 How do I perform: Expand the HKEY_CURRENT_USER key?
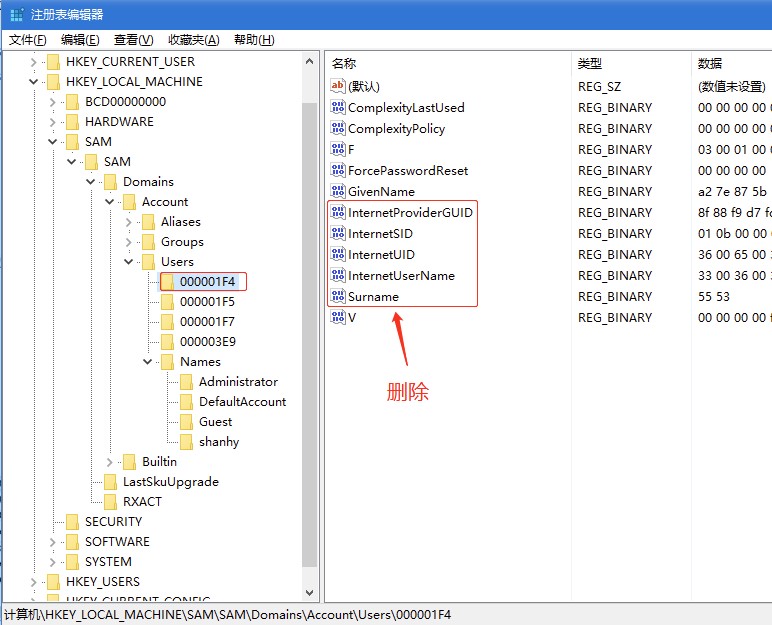pyautogui.click(x=33, y=62)
